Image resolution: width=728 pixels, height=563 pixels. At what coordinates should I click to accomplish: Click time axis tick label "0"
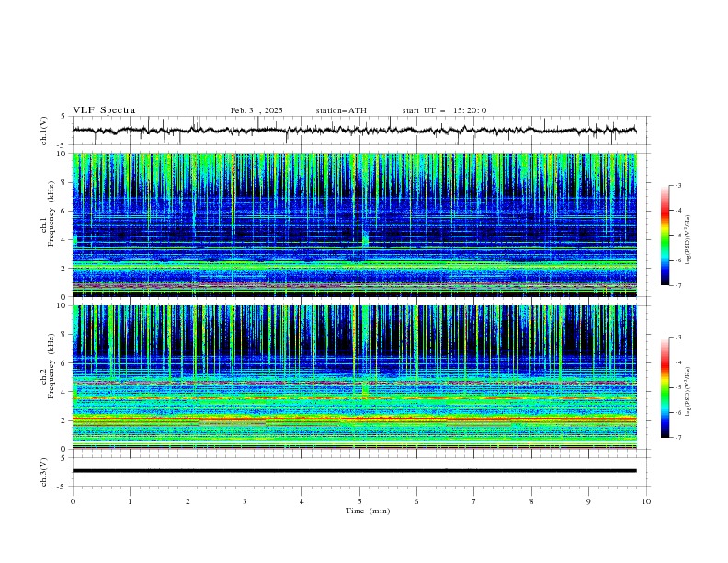point(73,501)
